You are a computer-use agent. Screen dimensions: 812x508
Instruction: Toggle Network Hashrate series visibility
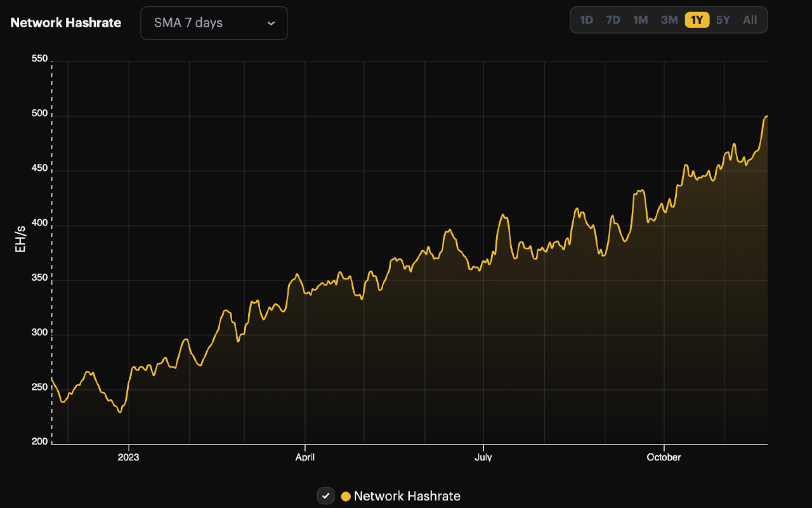pyautogui.click(x=325, y=496)
